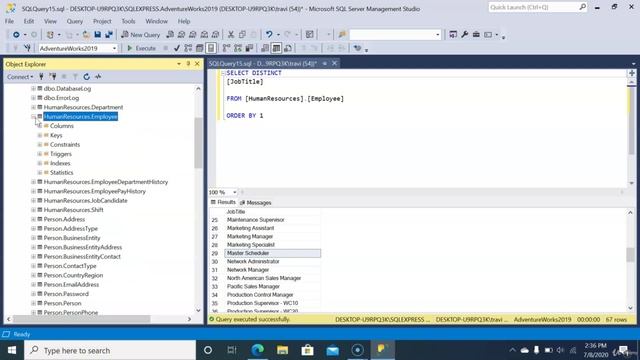
Task: Click the Save All icon
Action: tap(109, 35)
